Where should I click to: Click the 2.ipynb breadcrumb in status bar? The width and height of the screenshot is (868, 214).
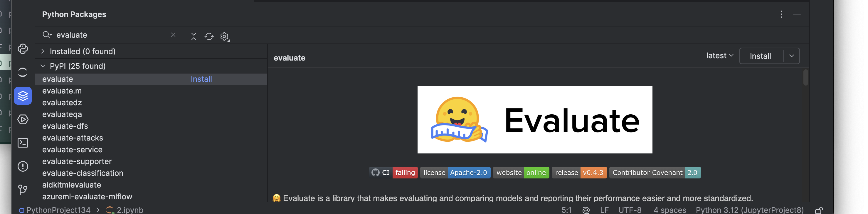tap(125, 210)
